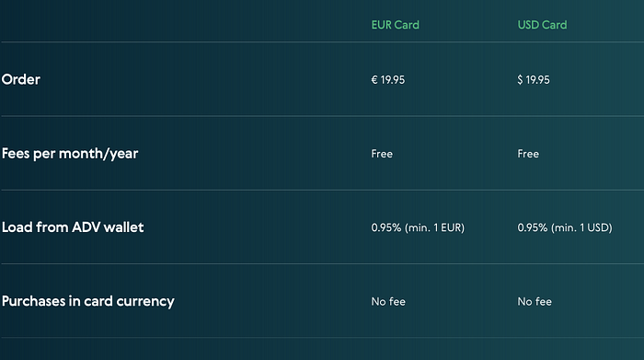Select the Load from ADV wallet label
This screenshot has height=360, width=644.
(73, 227)
